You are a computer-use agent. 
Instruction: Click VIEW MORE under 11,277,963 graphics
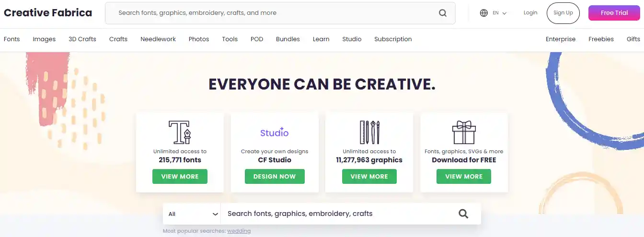point(369,176)
